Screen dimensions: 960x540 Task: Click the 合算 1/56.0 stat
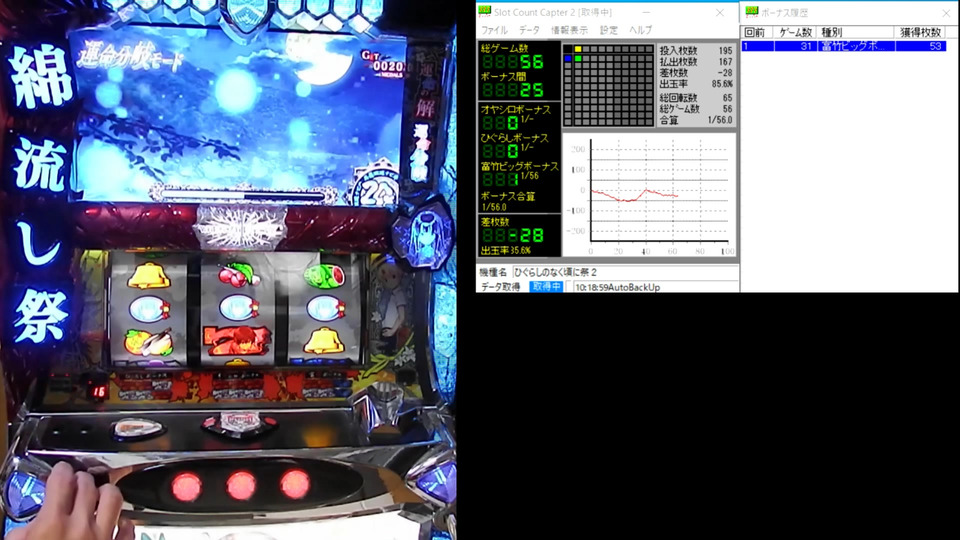pyautogui.click(x=696, y=120)
